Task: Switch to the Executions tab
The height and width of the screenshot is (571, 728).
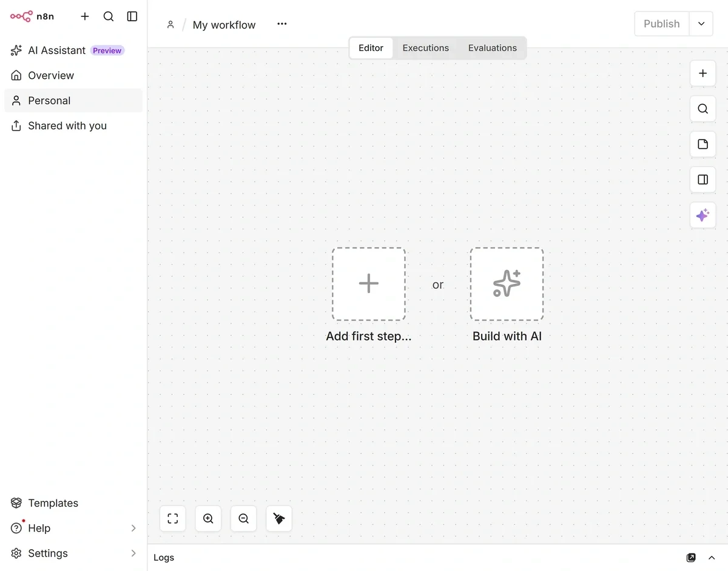Action: 426,48
